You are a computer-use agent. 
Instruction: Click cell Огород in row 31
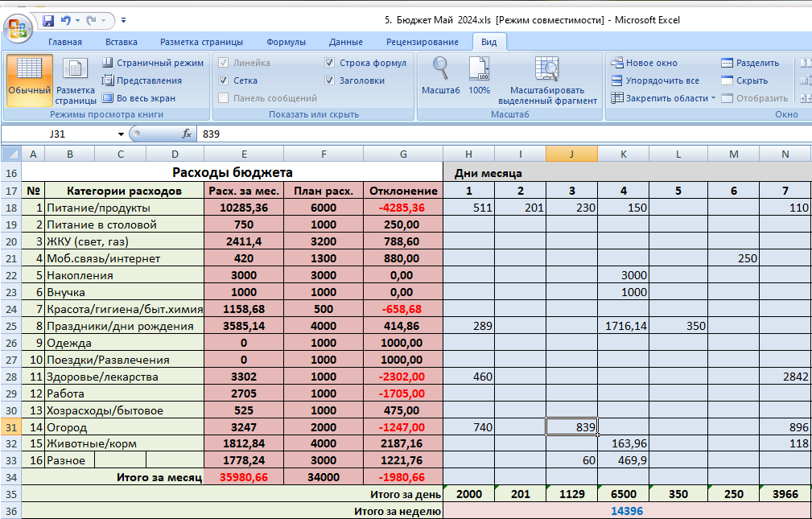(x=124, y=427)
